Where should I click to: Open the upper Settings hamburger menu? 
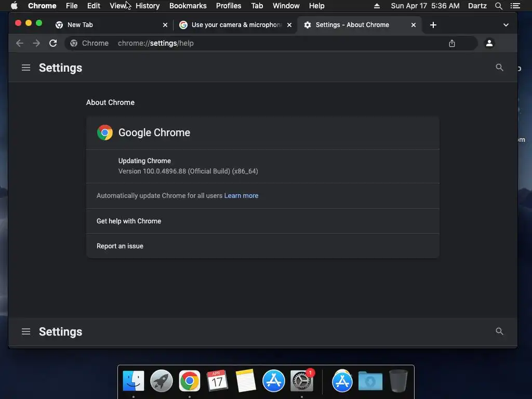coord(26,68)
